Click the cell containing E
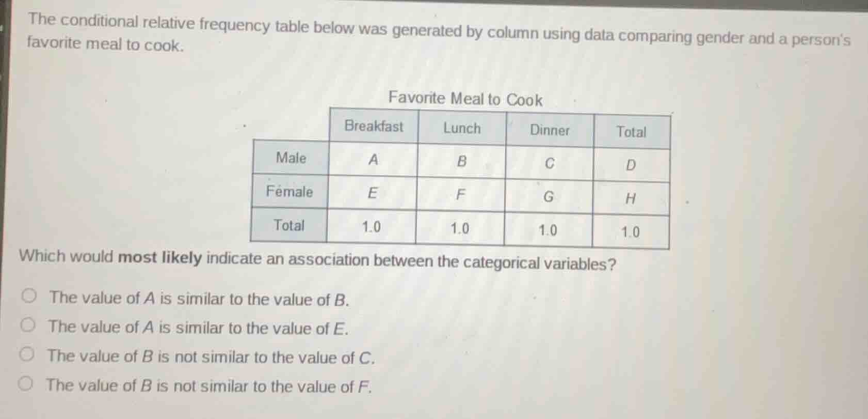 tap(373, 193)
